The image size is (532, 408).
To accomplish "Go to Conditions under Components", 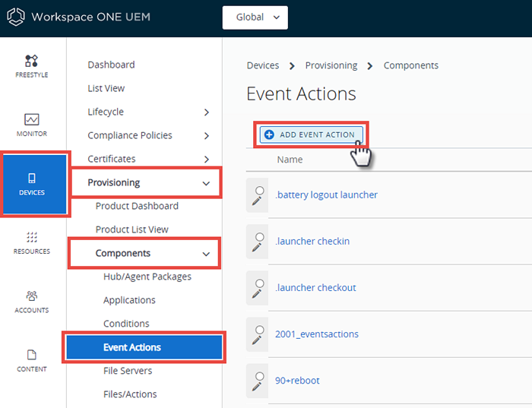I will click(x=126, y=324).
